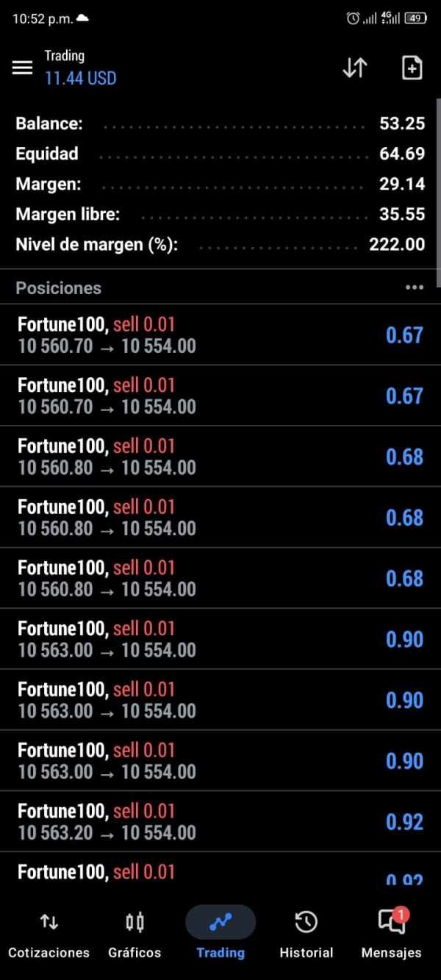The width and height of the screenshot is (441, 980).
Task: Tap the alarm icon in status bar
Action: click(x=353, y=18)
